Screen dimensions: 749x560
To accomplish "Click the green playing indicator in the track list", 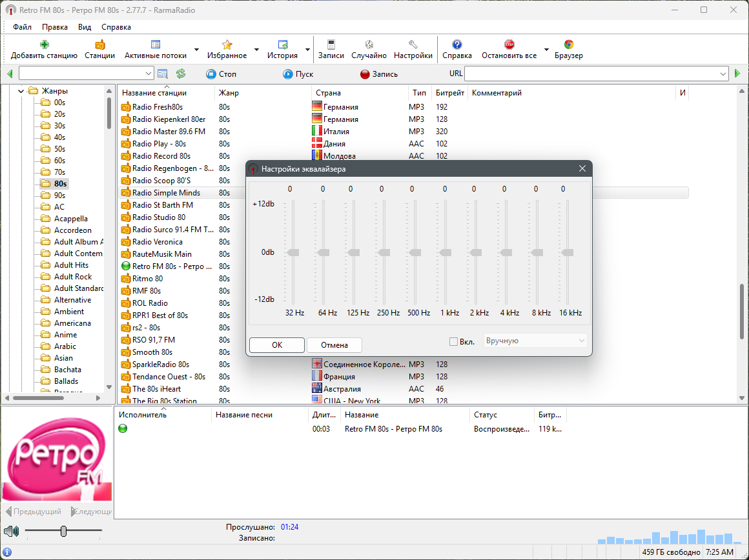I will pos(123,429).
